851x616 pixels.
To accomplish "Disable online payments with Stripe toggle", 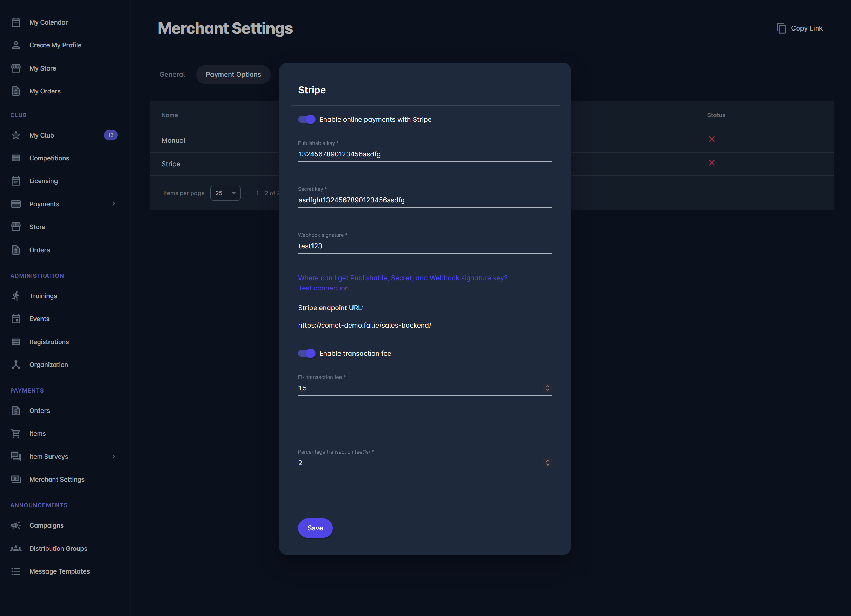I will (306, 120).
